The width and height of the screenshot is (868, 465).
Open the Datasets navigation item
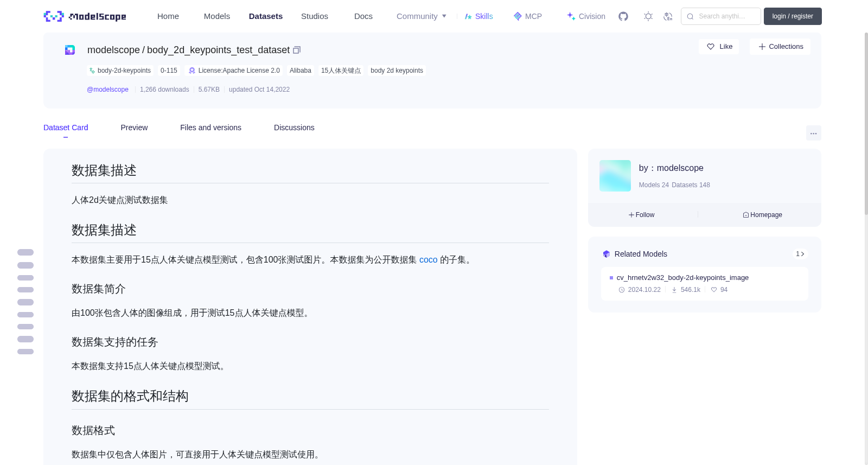coord(266,16)
